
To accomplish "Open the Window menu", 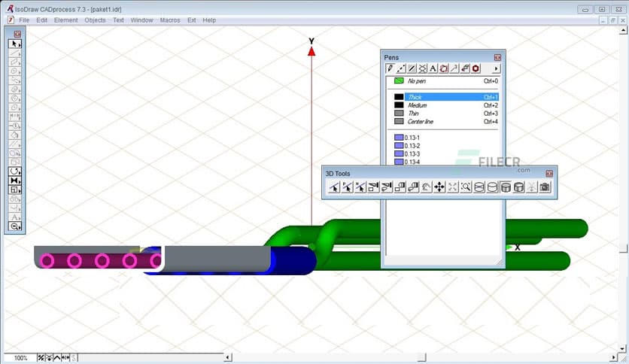I will 141,20.
